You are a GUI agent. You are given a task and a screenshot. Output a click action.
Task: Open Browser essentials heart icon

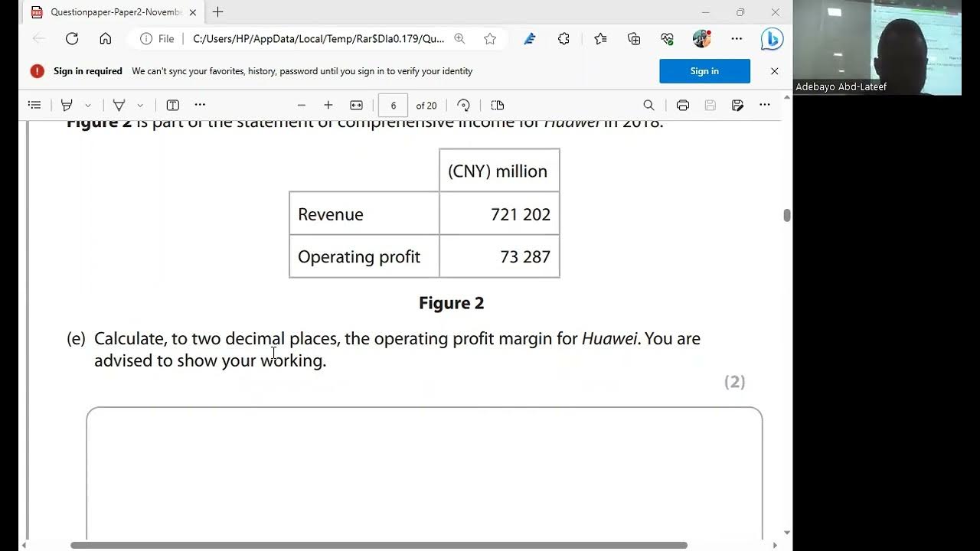(x=668, y=38)
